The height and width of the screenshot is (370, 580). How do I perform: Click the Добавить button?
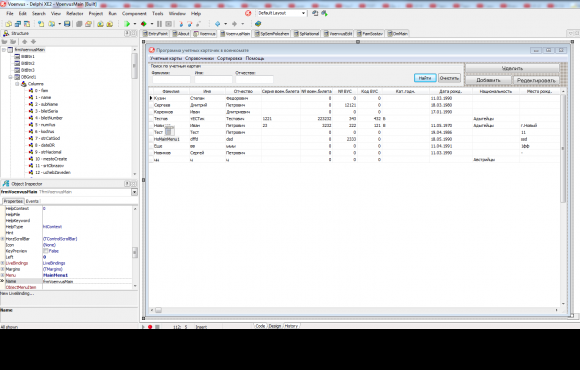pos(488,80)
